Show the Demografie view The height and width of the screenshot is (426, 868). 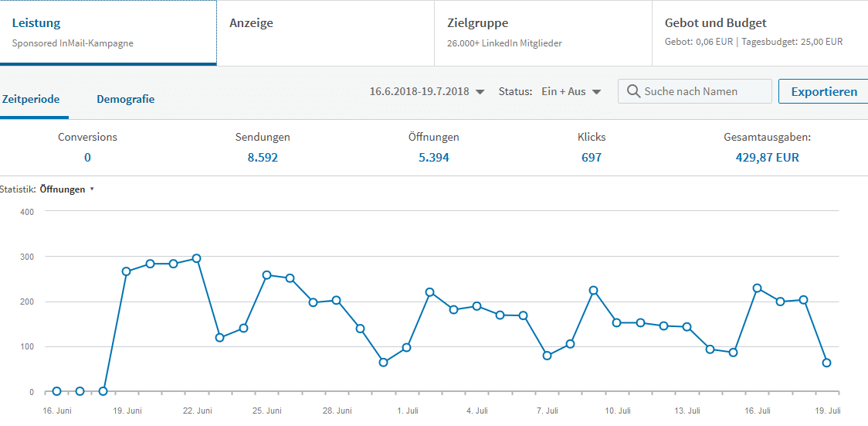[x=125, y=99]
